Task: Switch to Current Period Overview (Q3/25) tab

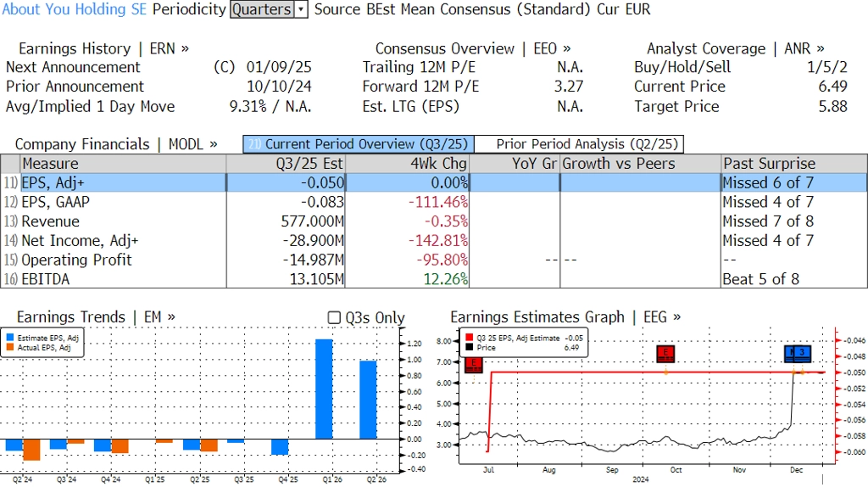Action: [359, 144]
